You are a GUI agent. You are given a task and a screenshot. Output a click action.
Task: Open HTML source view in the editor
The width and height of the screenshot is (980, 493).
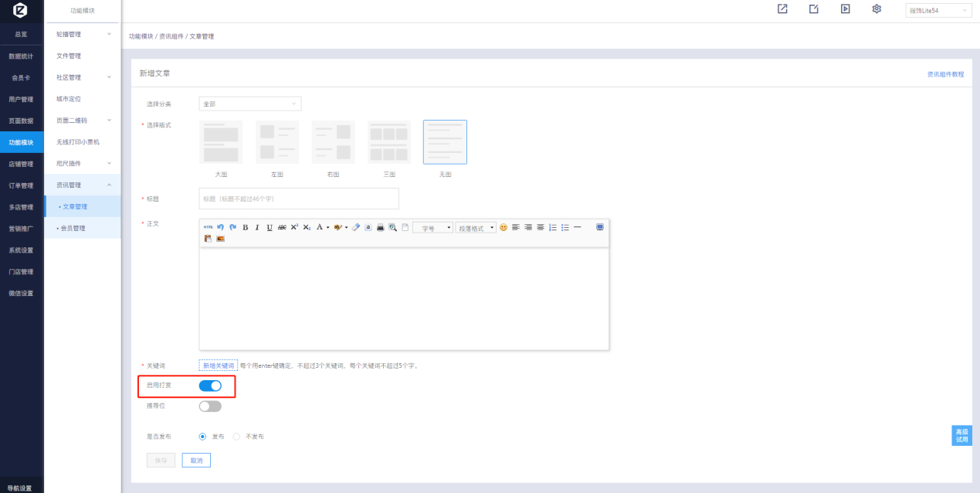(x=208, y=227)
